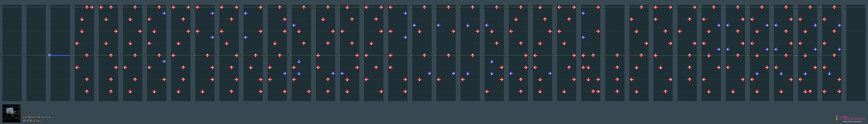Click the La Senorita Virtual jacket thumbnail
Screen dimensions: 868x124
[11, 113]
